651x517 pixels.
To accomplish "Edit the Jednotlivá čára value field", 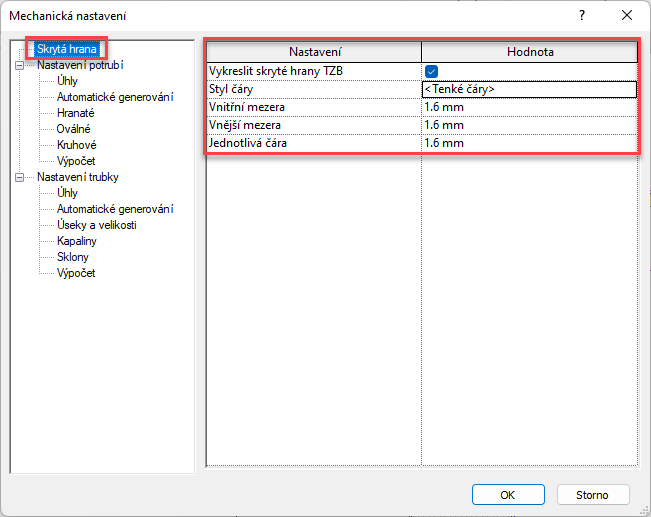I will tap(528, 143).
